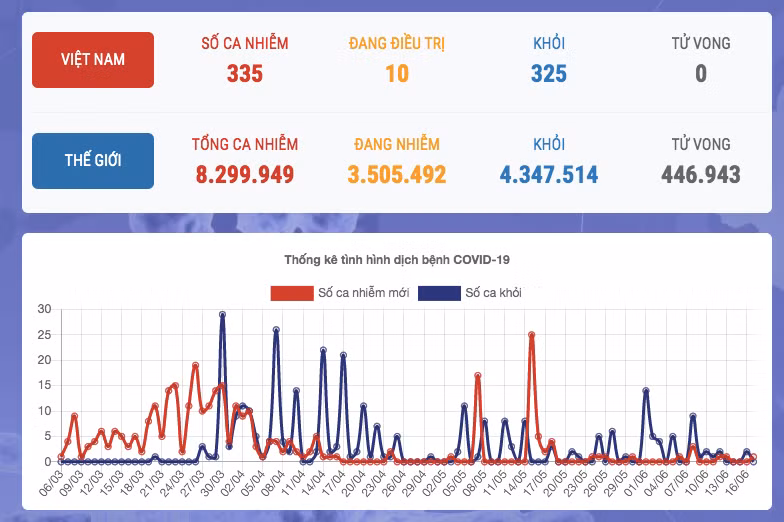Click world active cases 3.505.492

[397, 175]
